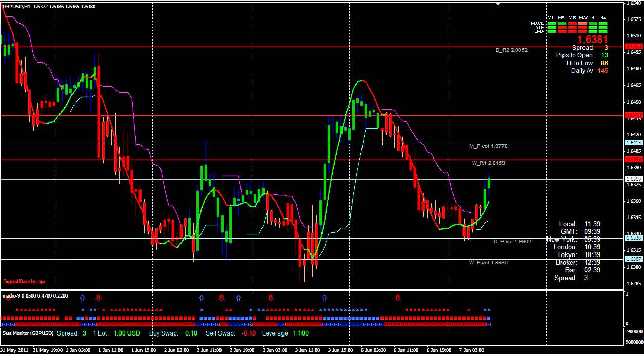Viewport: 644px width, 355px height.
Task: Click red down arrow right after first blue arrow
Action: point(99,298)
